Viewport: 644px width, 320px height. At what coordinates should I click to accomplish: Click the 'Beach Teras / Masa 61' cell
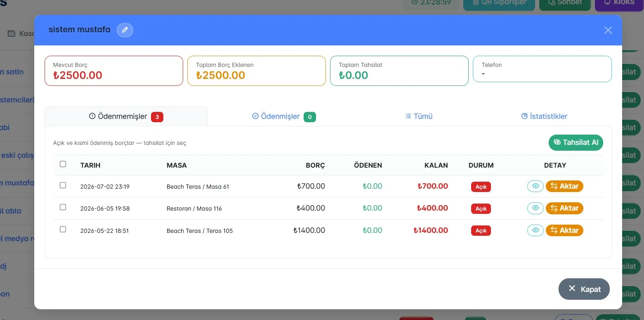(x=198, y=187)
